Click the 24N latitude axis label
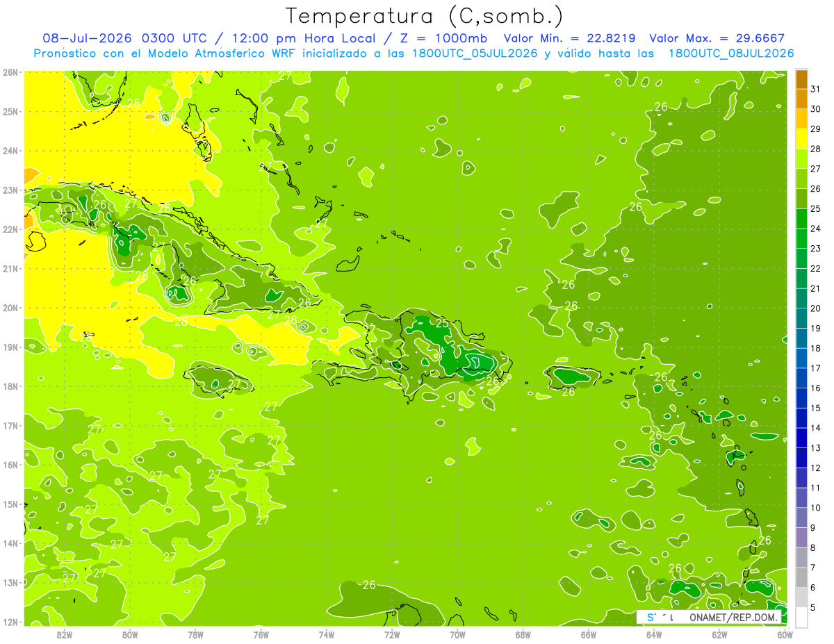834x644 pixels. (10, 151)
